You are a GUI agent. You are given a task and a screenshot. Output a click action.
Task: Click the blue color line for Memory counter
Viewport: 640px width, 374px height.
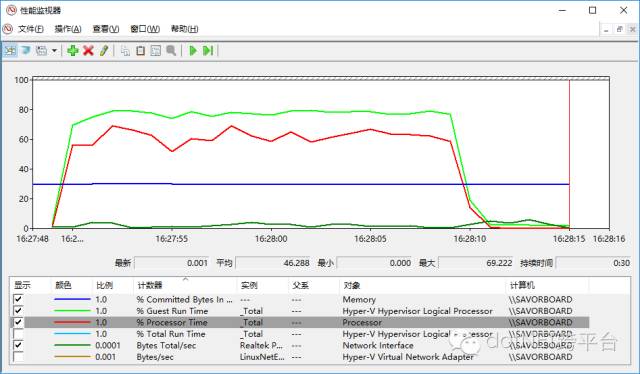72,299
